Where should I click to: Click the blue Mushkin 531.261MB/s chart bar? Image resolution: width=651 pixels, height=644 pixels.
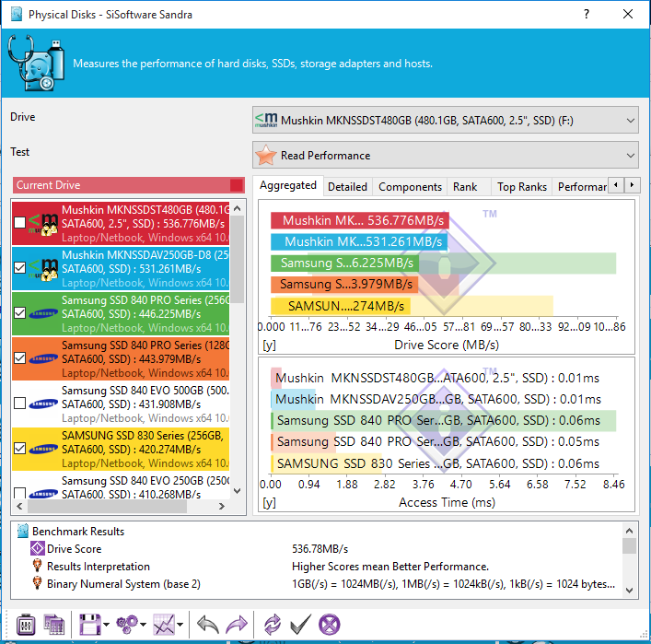359,241
